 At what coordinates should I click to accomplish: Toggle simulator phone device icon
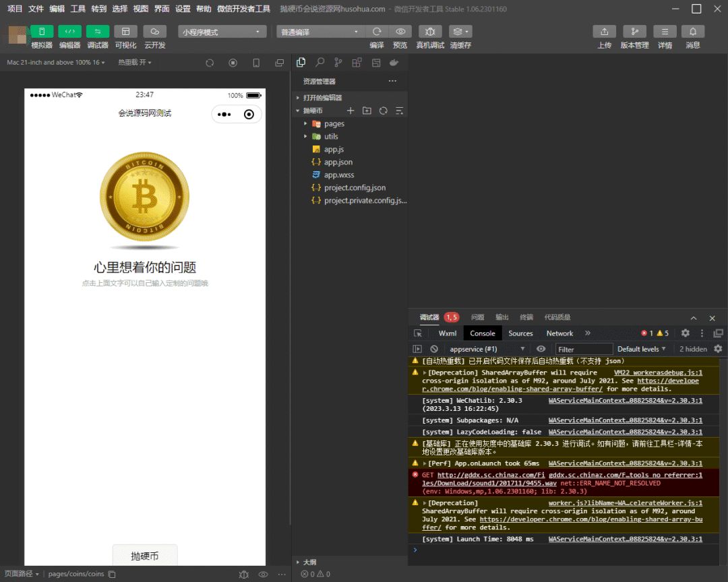coord(256,63)
